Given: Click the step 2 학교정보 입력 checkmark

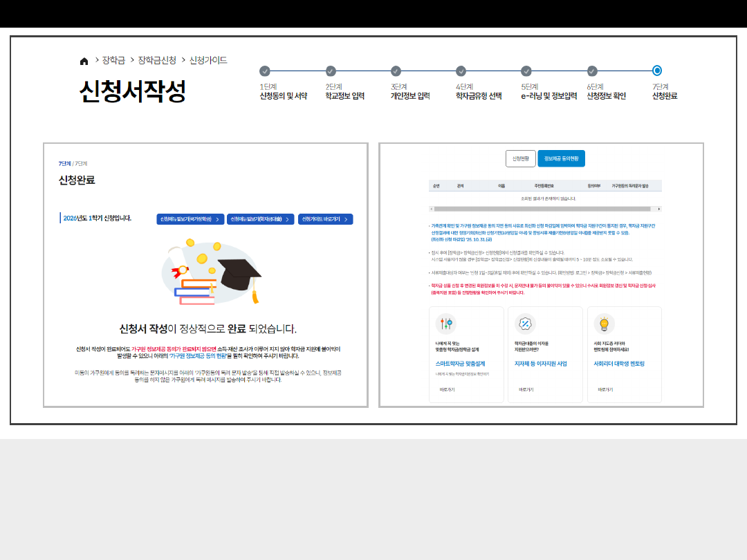Looking at the screenshot, I should (331, 71).
